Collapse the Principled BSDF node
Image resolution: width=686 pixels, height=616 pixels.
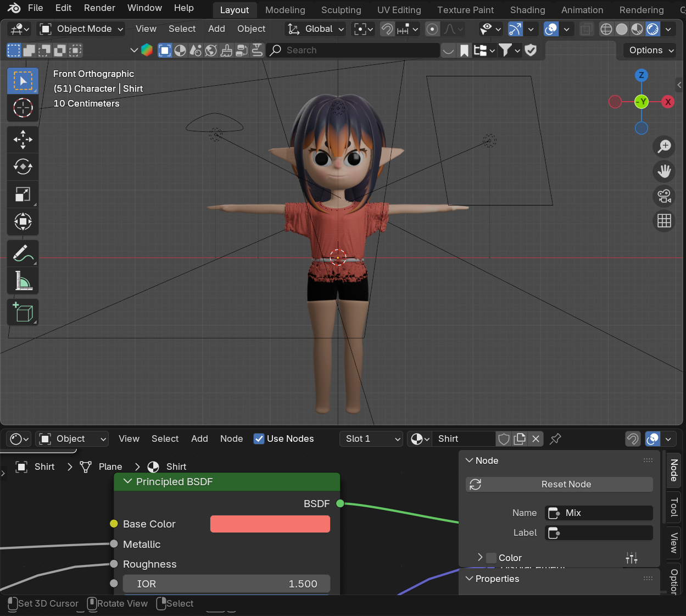tap(128, 481)
